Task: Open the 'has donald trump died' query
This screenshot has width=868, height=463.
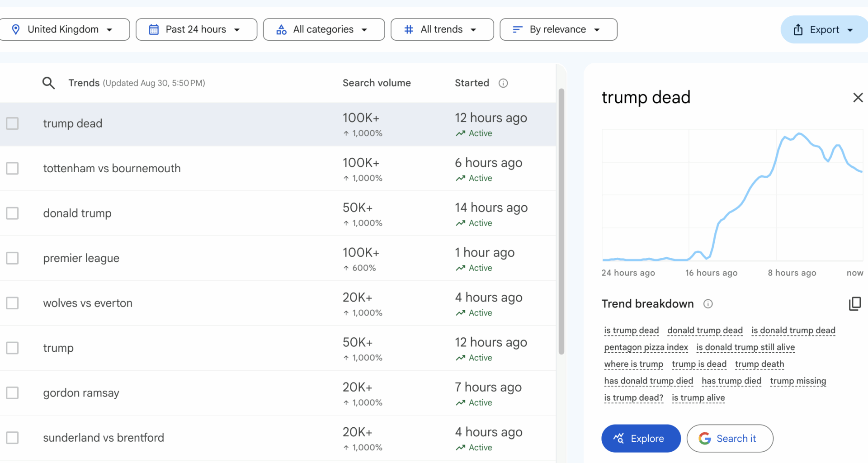Action: click(x=648, y=381)
